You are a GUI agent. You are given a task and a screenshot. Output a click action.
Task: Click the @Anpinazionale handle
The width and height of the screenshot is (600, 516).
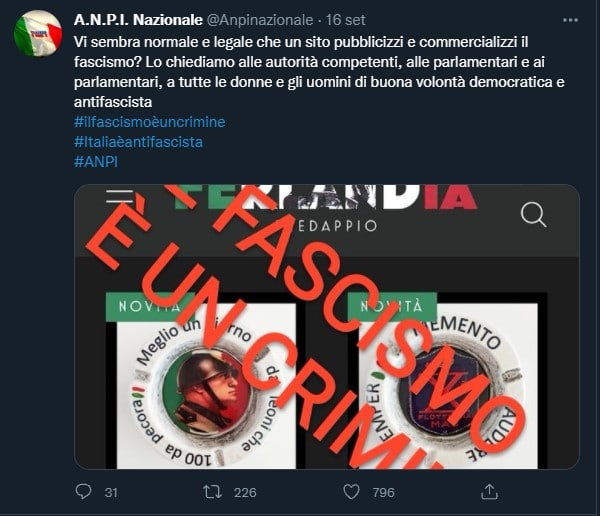coord(260,20)
